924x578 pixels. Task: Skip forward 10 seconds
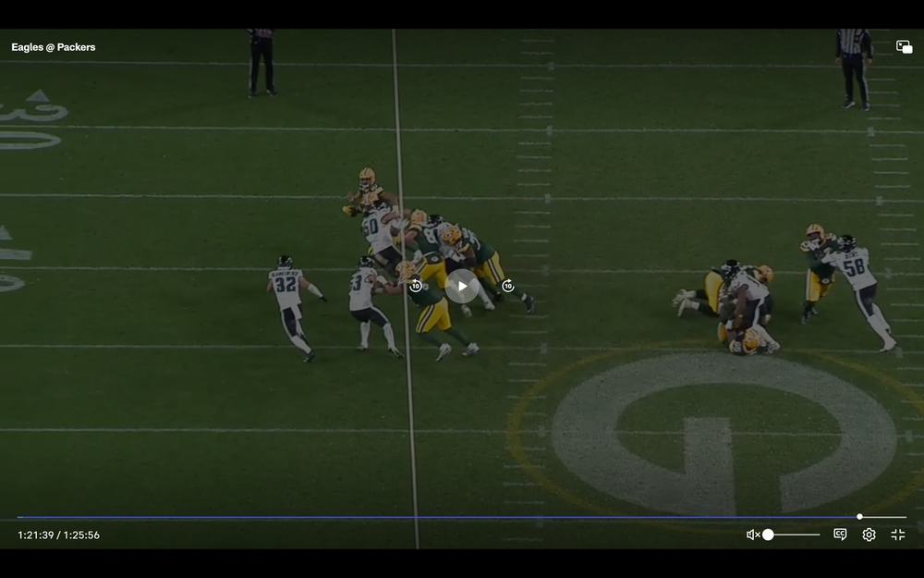(x=507, y=287)
